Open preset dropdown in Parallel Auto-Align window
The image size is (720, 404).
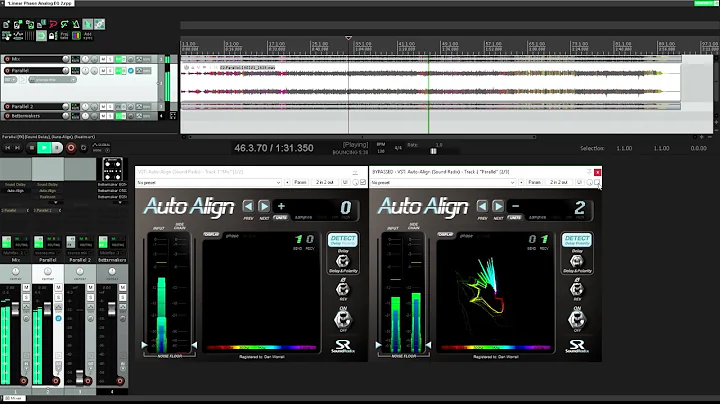443,182
